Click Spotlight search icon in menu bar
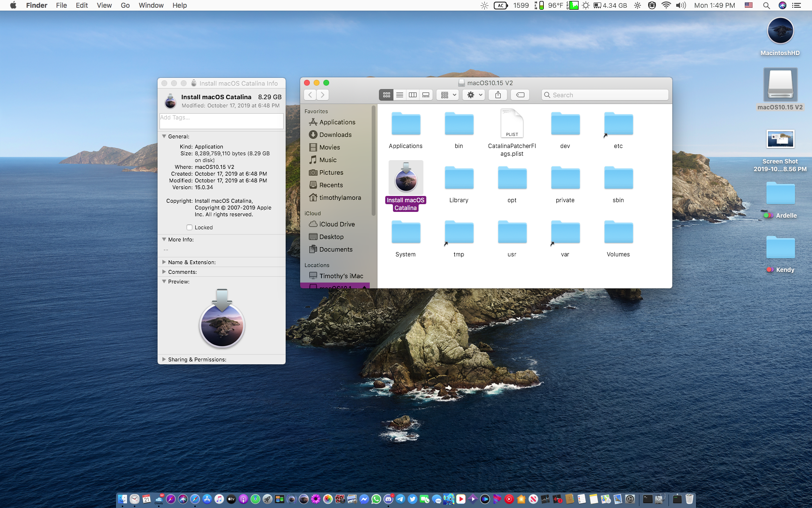Screen dimensions: 812x508 pyautogui.click(x=766, y=5)
